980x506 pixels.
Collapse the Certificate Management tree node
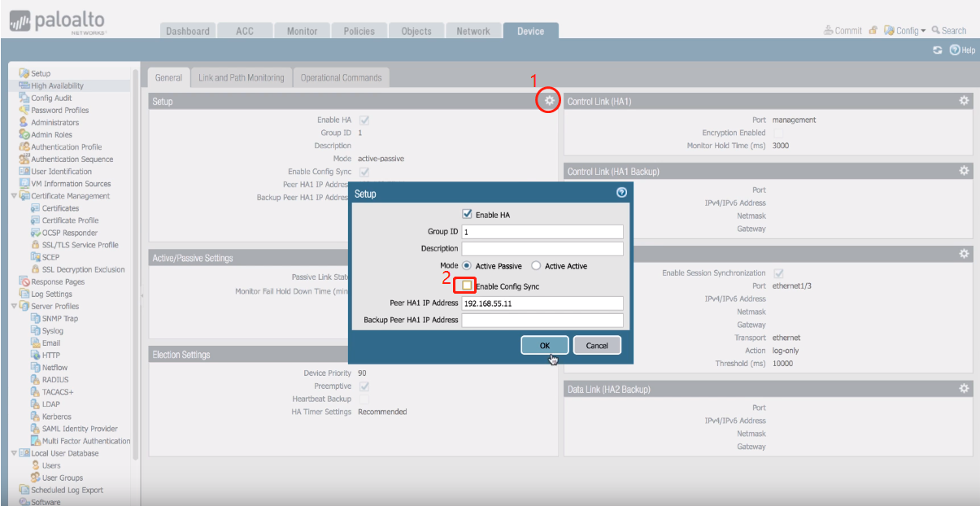coord(14,196)
